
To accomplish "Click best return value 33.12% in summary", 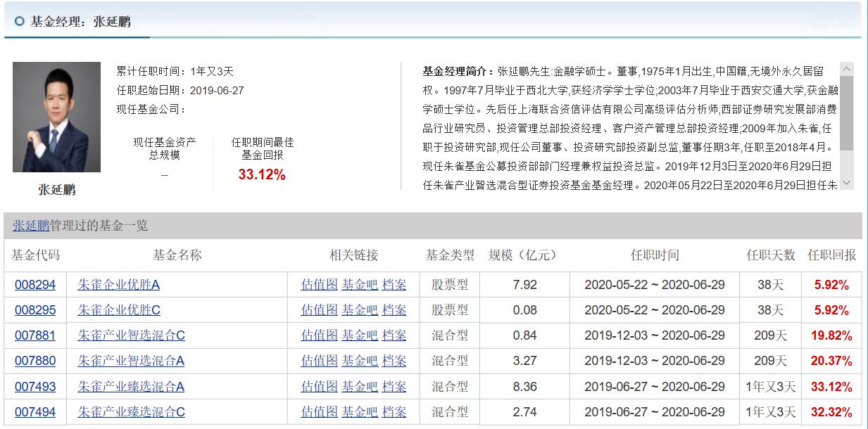I will (262, 175).
